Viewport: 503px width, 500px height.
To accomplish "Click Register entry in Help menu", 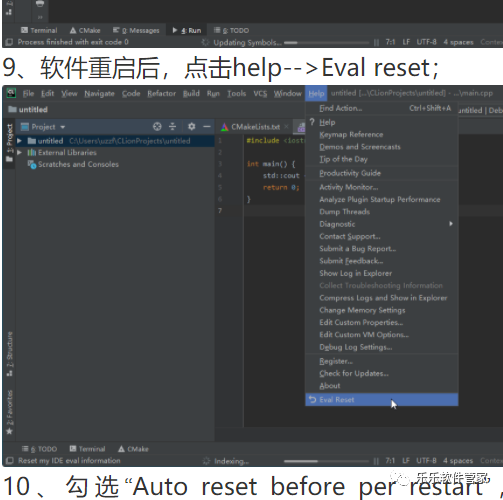I will click(382, 361).
